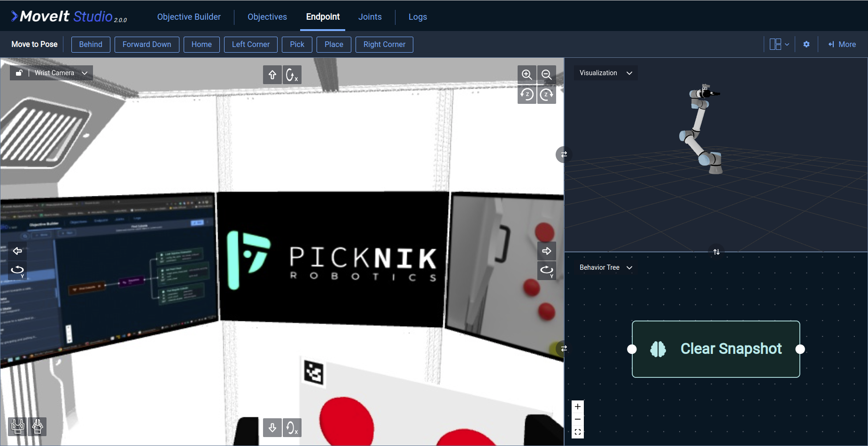Zoom in the camera view

click(x=527, y=75)
